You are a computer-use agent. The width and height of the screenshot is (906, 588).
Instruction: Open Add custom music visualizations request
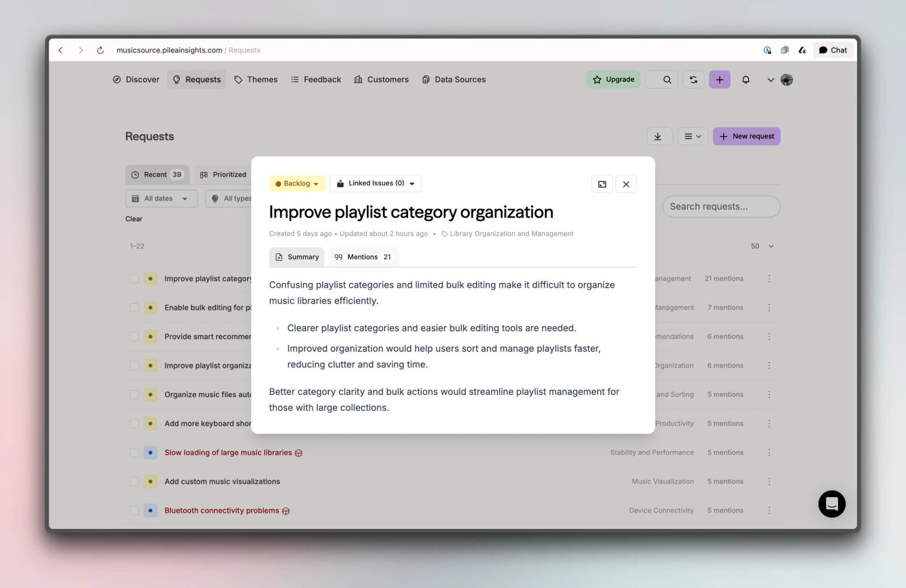coord(222,481)
